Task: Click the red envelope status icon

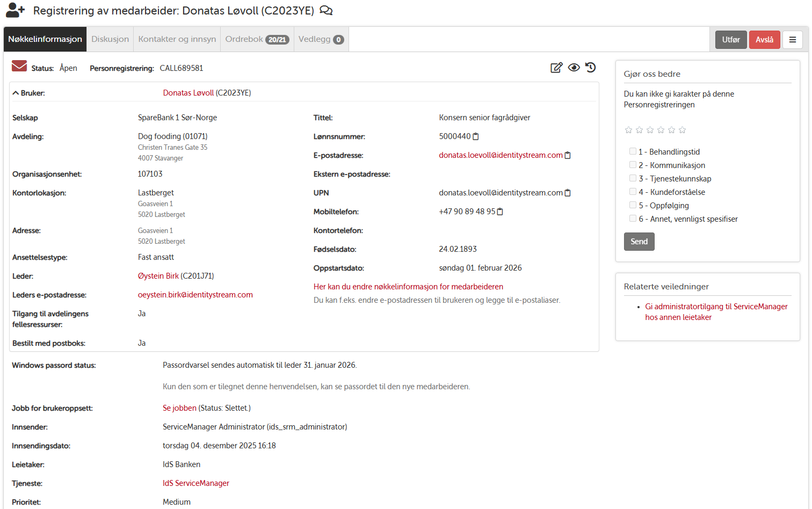Action: [x=19, y=67]
